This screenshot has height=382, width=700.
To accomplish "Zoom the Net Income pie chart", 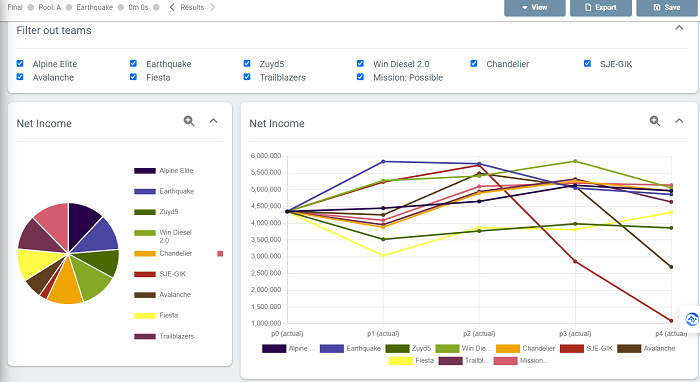I will click(x=189, y=121).
